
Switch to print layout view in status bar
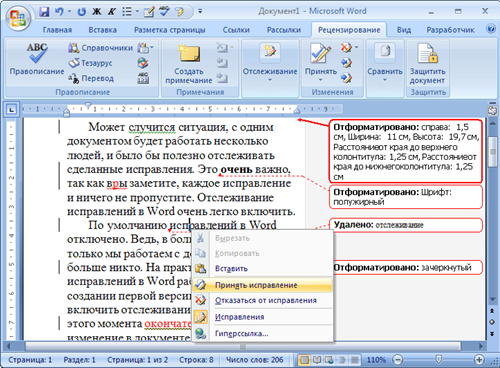click(x=304, y=360)
